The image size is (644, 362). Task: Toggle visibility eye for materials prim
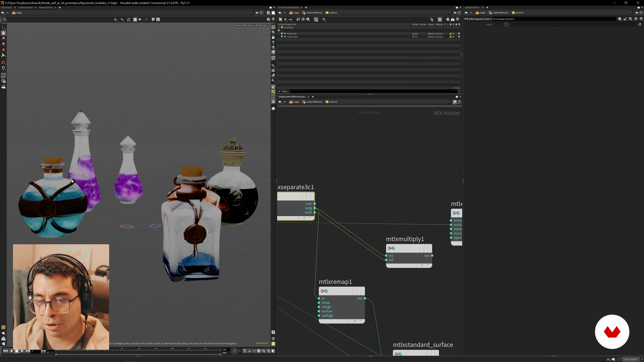(453, 34)
